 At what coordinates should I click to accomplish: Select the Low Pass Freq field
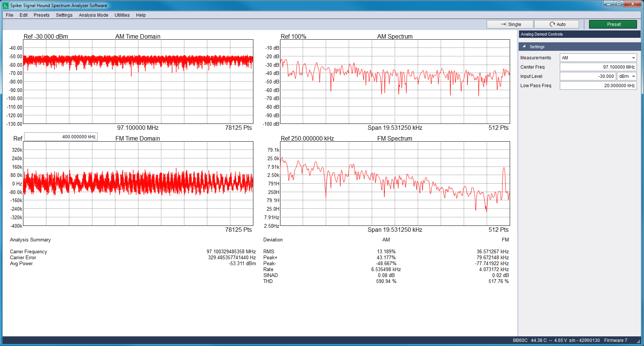[x=598, y=85]
